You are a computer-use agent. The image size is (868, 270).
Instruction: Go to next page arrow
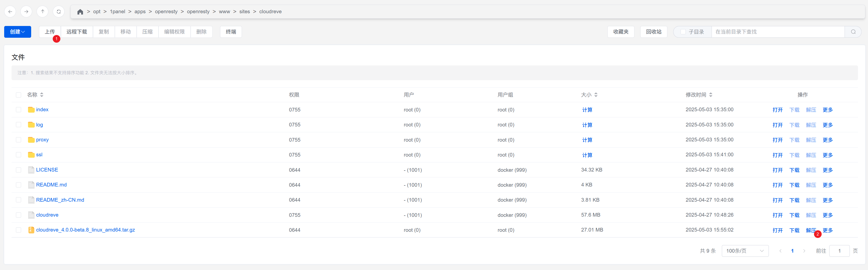[x=804, y=251]
